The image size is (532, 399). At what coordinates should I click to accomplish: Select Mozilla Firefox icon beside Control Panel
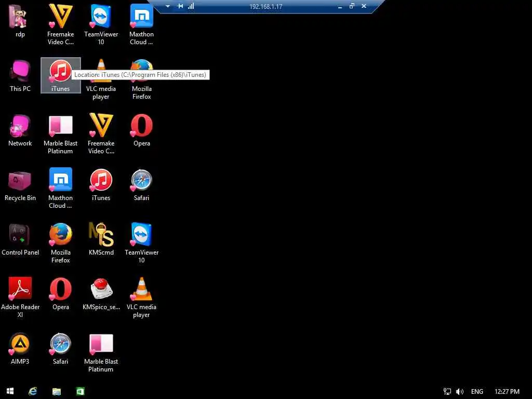point(60,243)
